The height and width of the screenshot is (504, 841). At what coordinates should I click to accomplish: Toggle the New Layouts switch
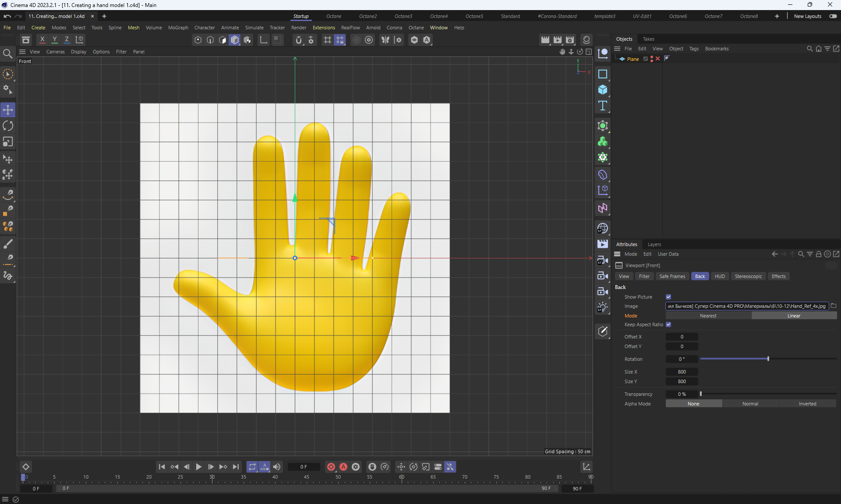[833, 16]
